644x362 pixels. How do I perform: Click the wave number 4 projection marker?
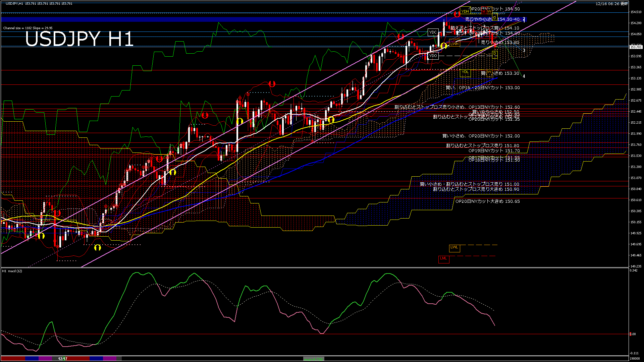coord(524,76)
